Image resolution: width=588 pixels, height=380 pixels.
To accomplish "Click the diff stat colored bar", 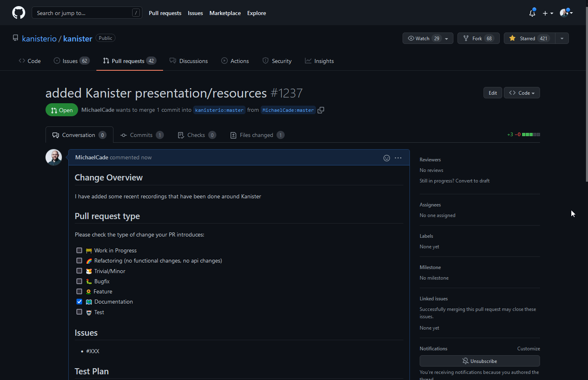I will 531,135.
